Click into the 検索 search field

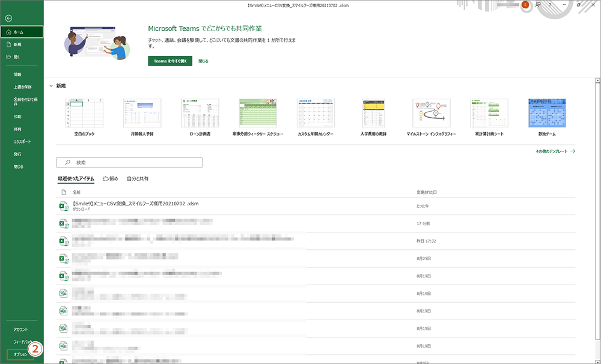130,162
